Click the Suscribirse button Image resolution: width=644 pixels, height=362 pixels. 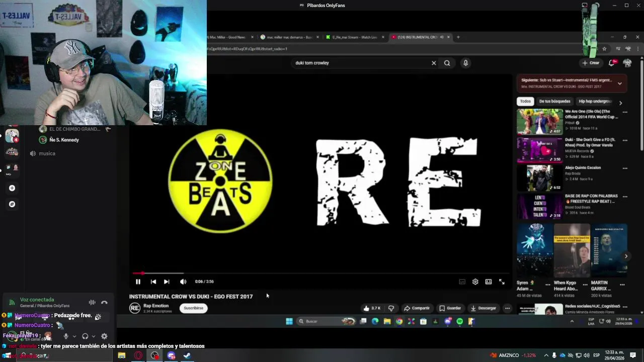pos(194,308)
